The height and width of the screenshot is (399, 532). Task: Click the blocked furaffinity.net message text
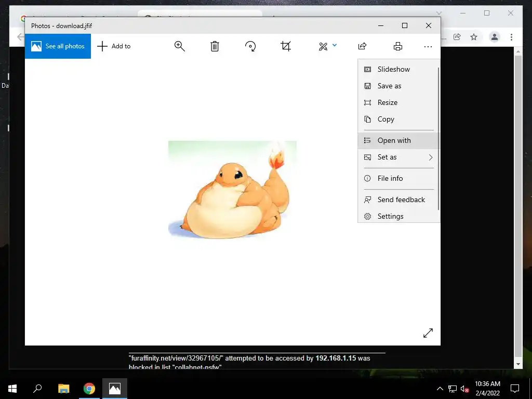click(249, 362)
